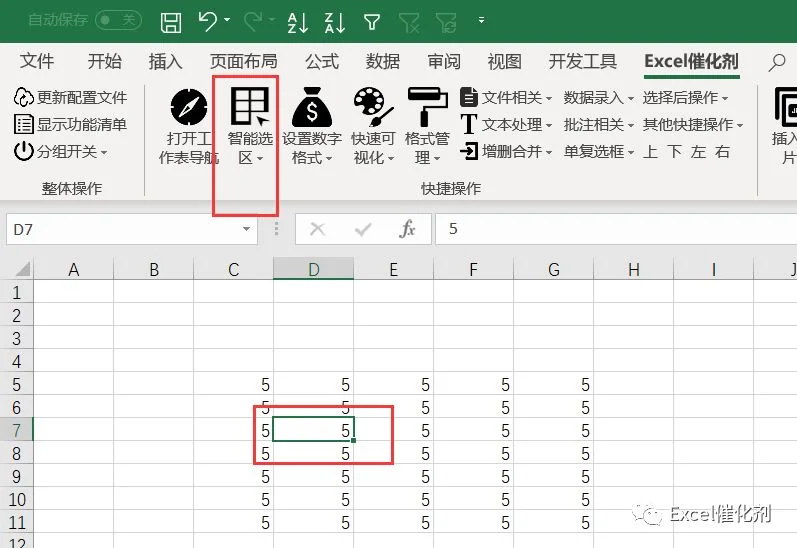Select row 9 header
Viewport: 797px width, 548px height.
(16, 476)
